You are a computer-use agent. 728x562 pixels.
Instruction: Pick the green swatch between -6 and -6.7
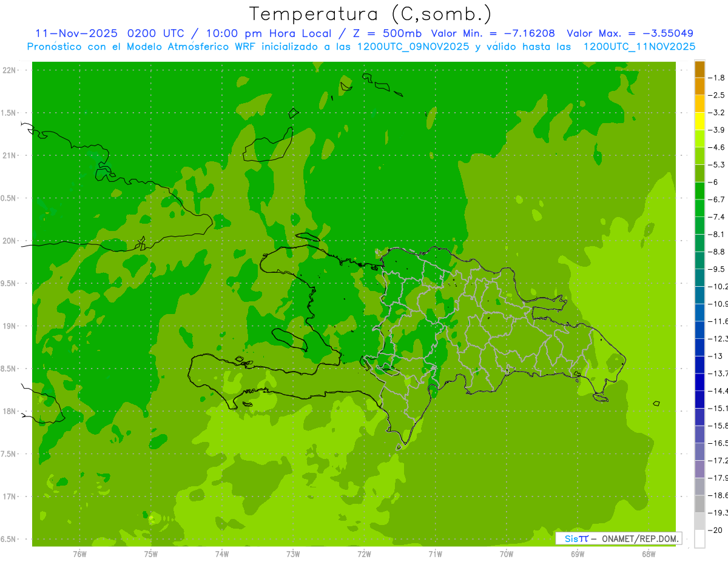pos(699,191)
